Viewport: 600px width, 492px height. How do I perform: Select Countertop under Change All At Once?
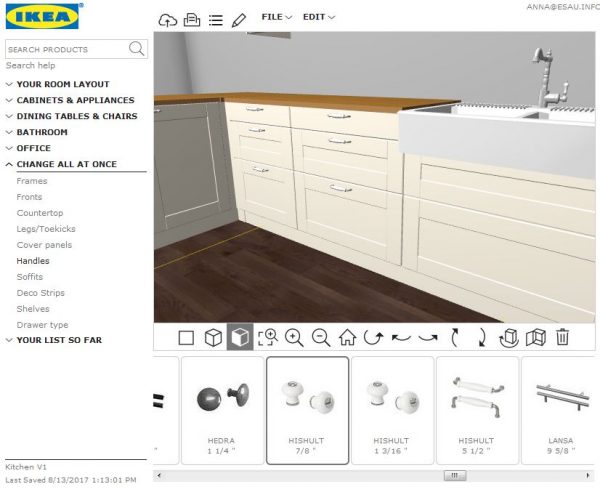point(40,213)
